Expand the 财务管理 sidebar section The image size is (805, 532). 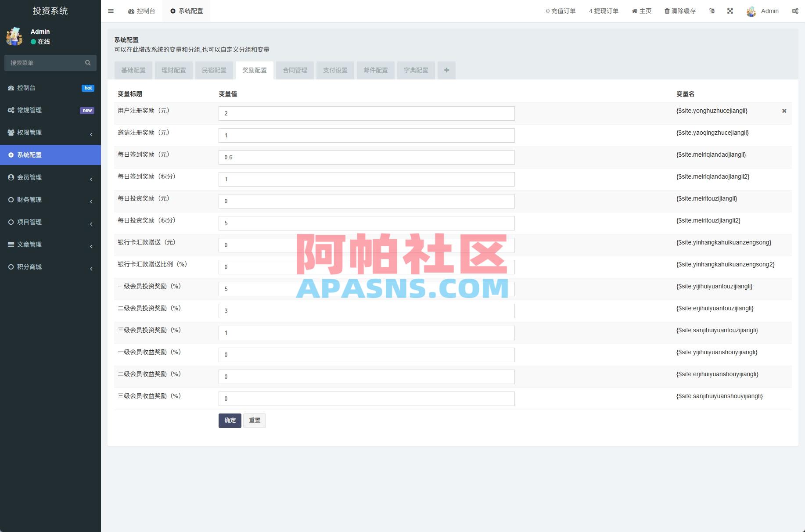point(50,200)
